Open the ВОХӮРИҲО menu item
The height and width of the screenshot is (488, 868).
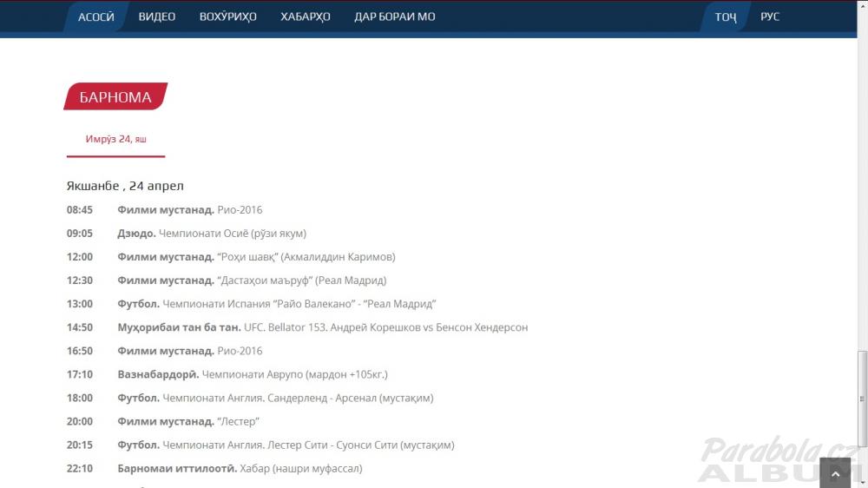pyautogui.click(x=227, y=16)
